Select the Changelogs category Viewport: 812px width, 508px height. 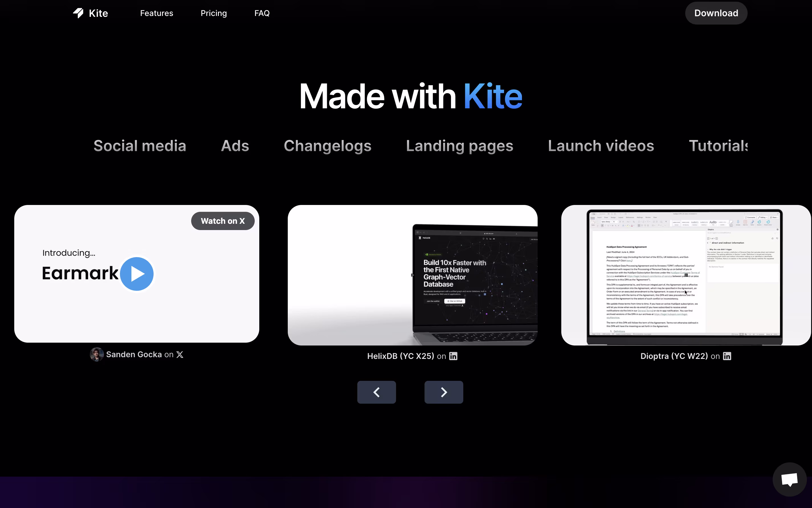pyautogui.click(x=327, y=146)
